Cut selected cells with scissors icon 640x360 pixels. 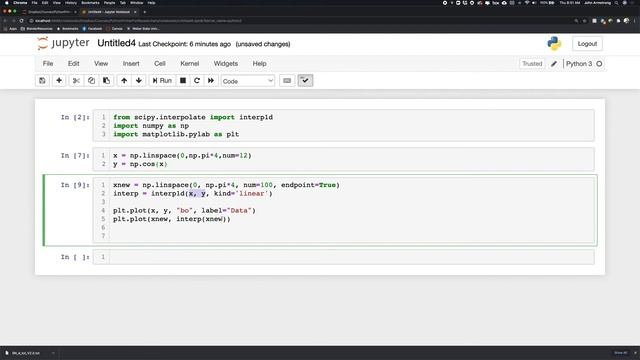click(76, 80)
